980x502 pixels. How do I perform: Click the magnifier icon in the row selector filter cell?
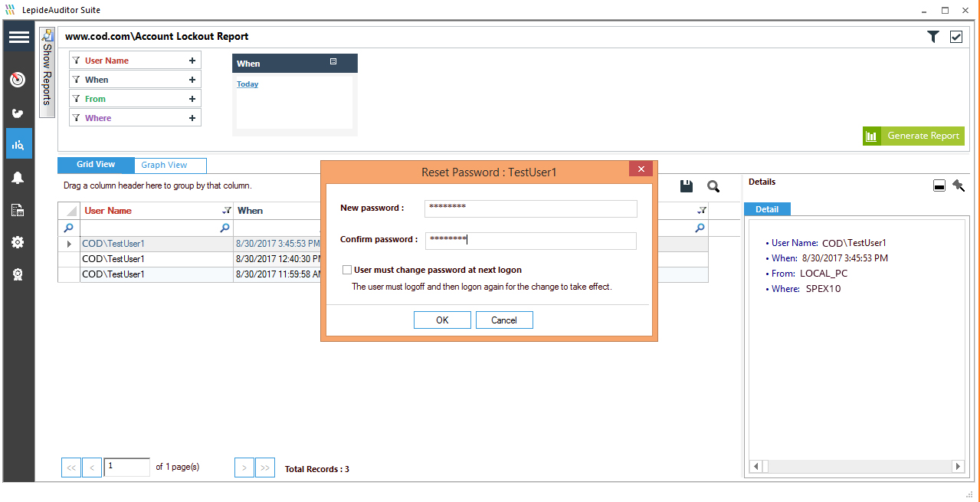[68, 228]
